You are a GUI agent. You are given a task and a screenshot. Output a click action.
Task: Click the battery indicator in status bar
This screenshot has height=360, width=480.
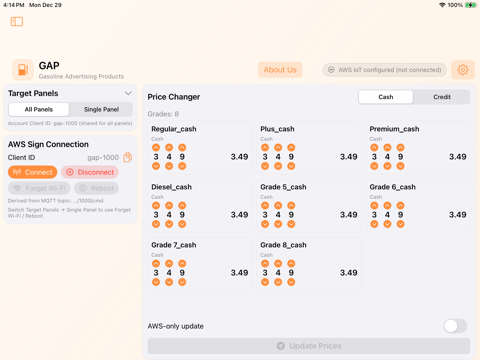pos(471,5)
